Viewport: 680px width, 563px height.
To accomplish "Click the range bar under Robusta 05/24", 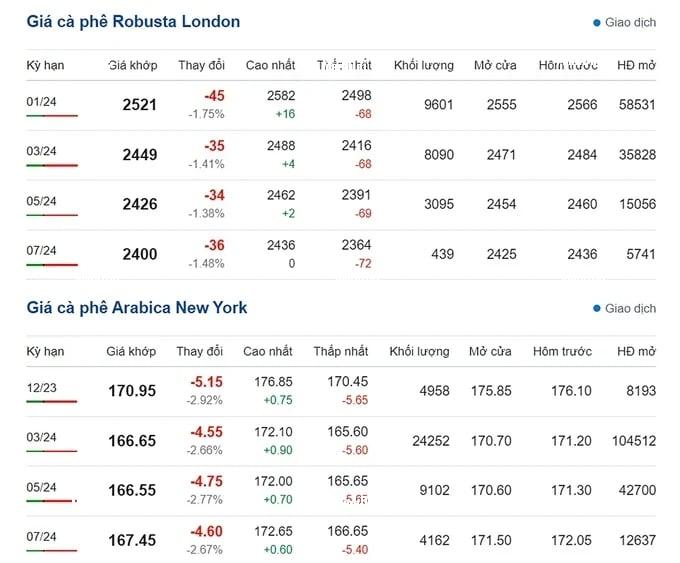I will pyautogui.click(x=52, y=215).
